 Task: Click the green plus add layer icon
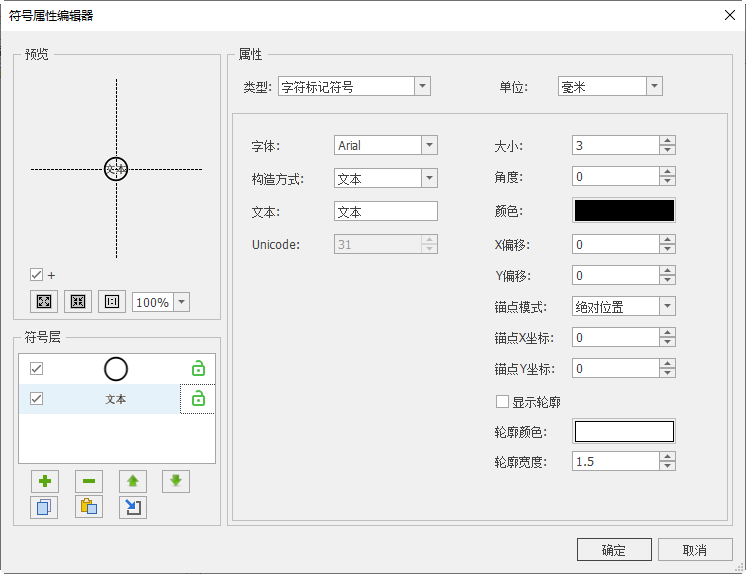[x=45, y=481]
